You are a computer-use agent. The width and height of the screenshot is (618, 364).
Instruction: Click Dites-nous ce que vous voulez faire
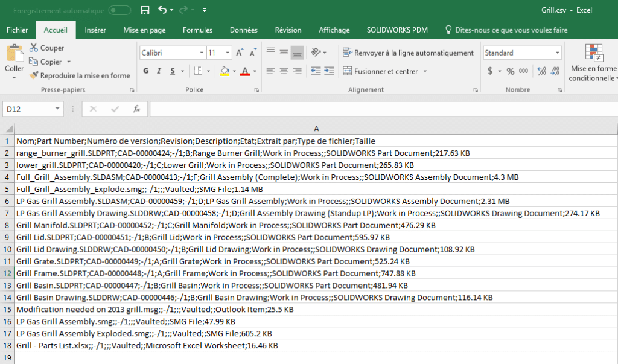click(x=506, y=30)
